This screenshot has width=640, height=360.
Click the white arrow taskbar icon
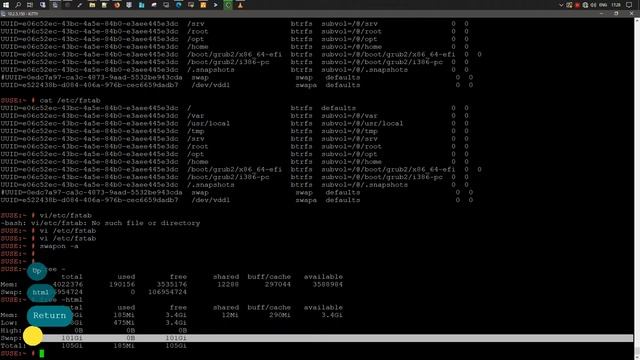pyautogui.click(x=216, y=5)
